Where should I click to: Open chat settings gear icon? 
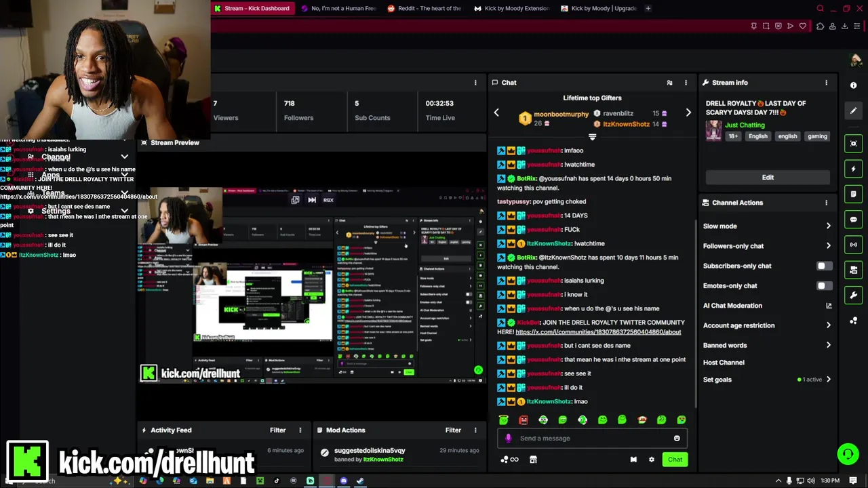[652, 460]
